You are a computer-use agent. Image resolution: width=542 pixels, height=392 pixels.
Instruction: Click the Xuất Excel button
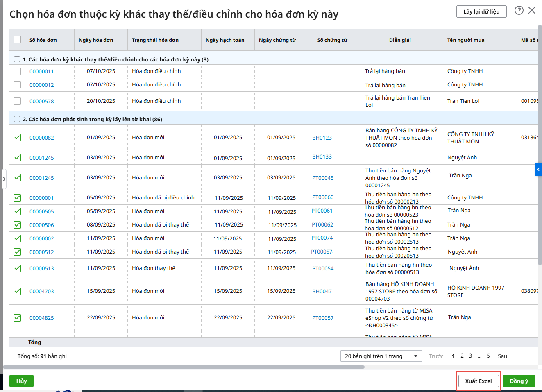[478, 381]
